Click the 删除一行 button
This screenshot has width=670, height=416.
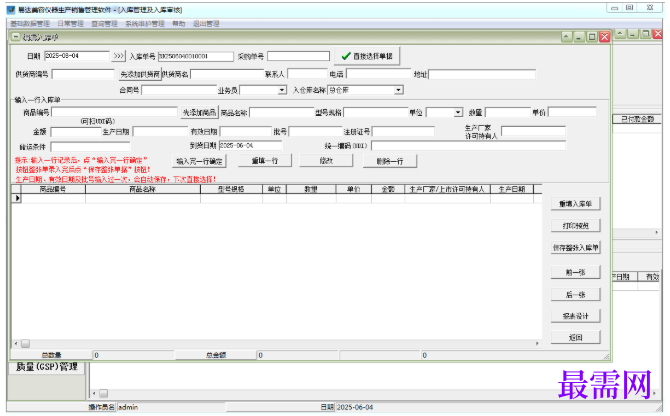pos(390,161)
